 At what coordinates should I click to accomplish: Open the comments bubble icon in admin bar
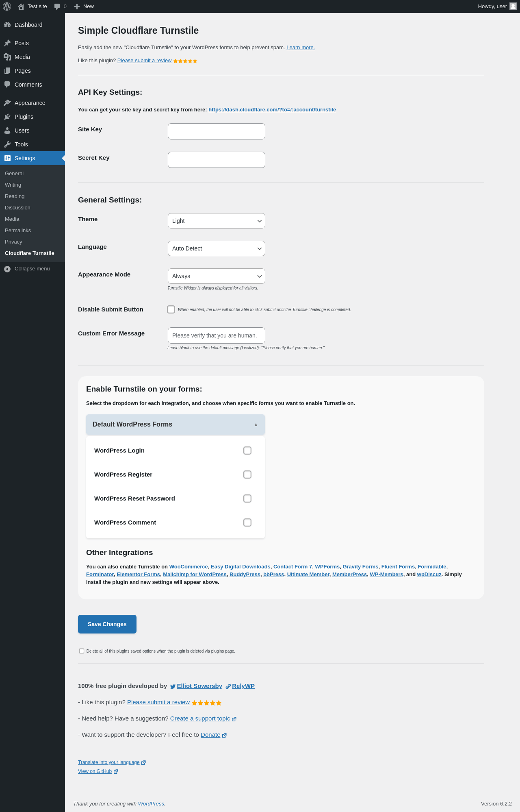click(x=57, y=7)
